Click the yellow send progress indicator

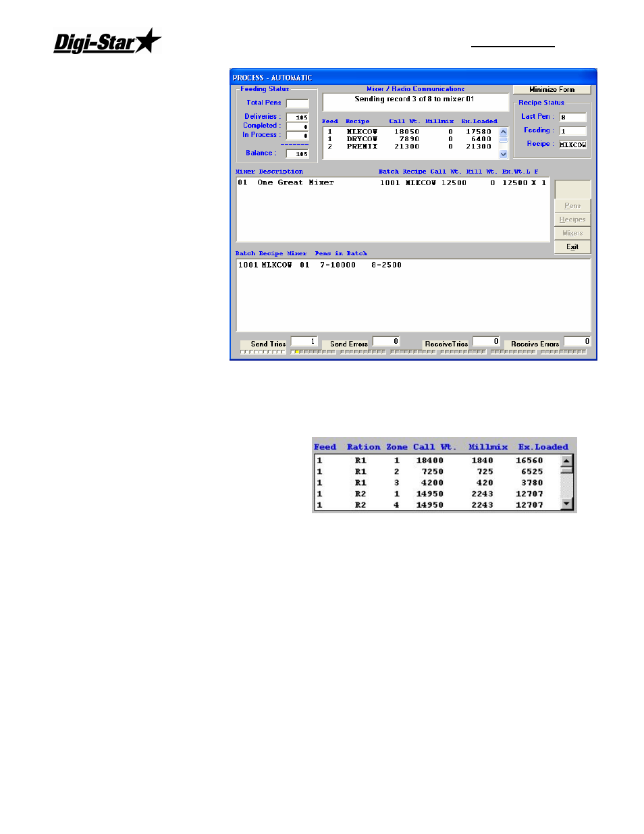(296, 352)
